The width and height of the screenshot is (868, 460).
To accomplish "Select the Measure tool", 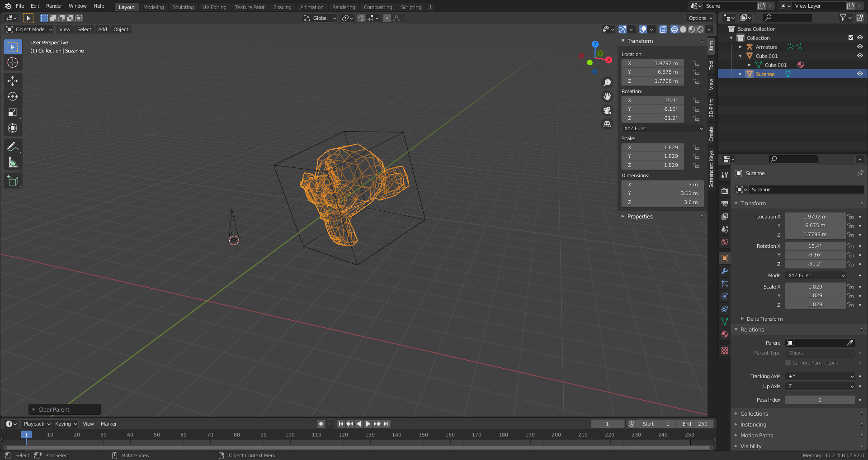I will pyautogui.click(x=13, y=162).
